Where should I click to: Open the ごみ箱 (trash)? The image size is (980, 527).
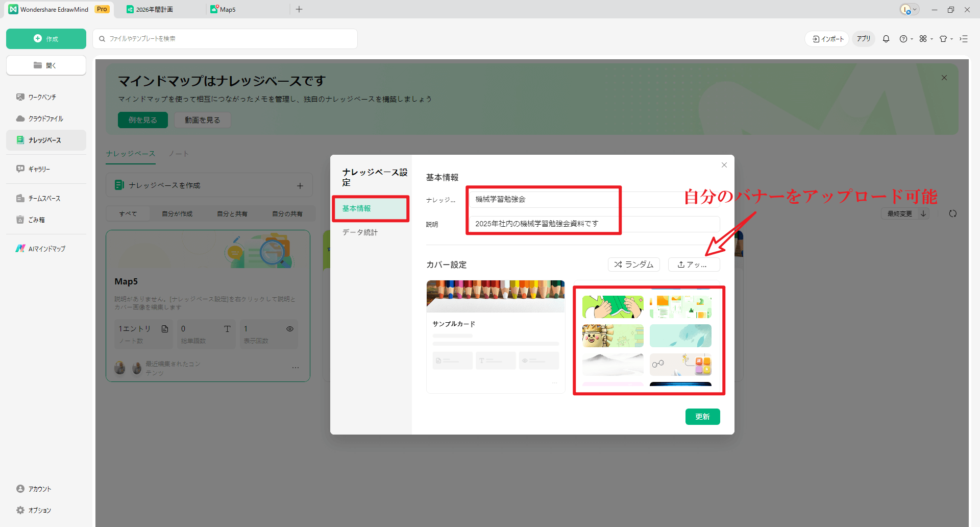pyautogui.click(x=36, y=220)
